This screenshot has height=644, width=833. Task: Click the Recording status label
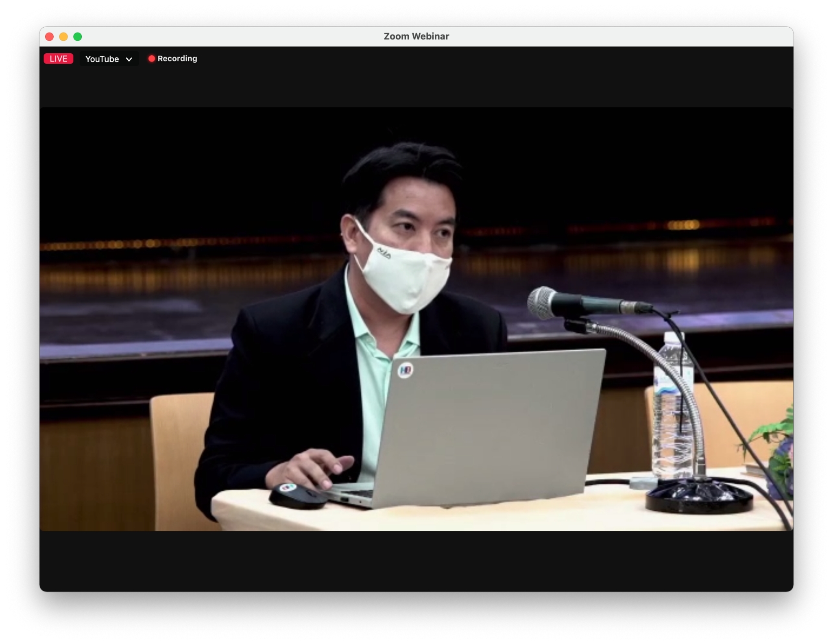(177, 59)
